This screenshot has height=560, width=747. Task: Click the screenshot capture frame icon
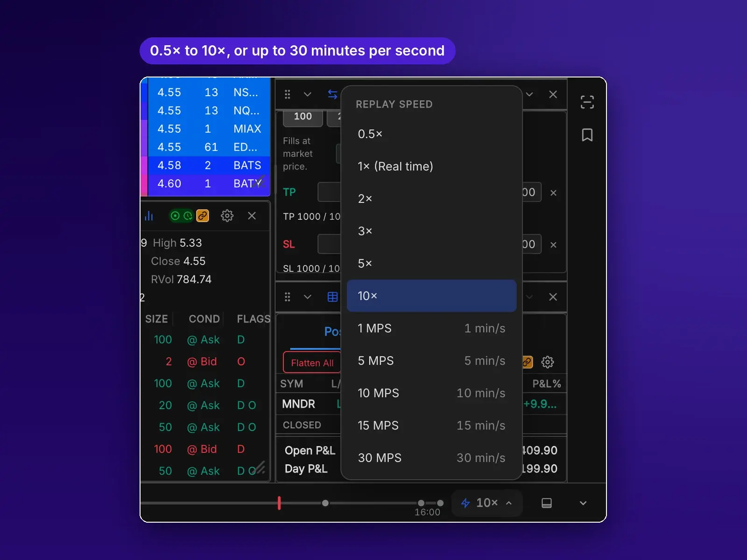(587, 102)
